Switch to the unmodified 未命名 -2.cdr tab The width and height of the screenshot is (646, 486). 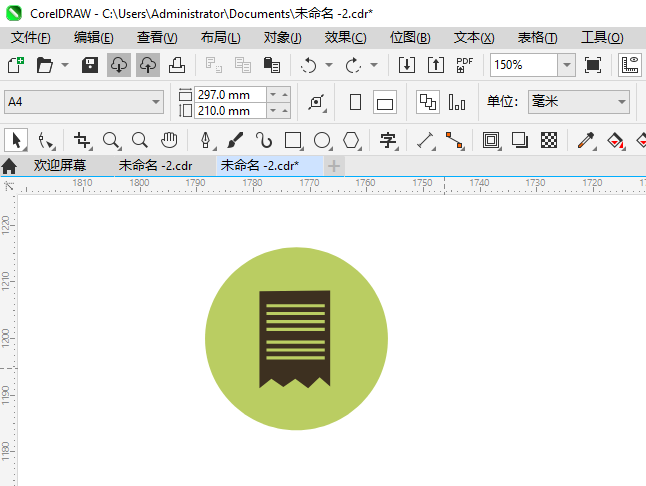coord(155,166)
